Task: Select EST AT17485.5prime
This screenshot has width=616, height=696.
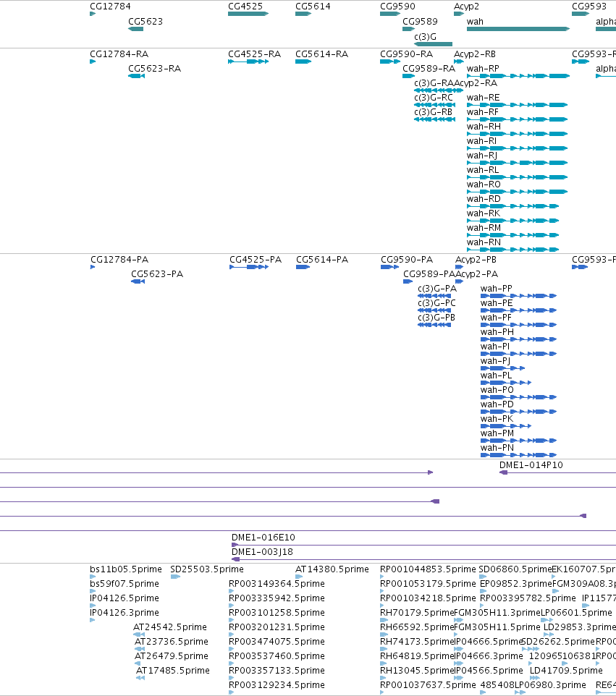Action: click(173, 671)
